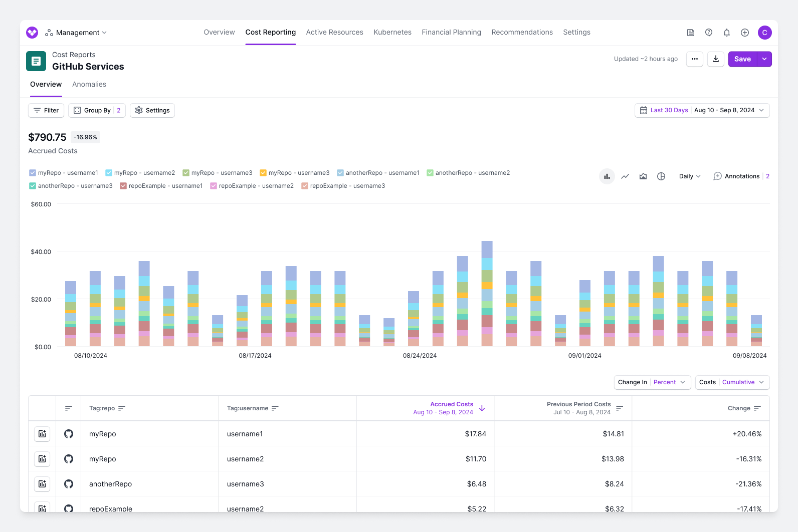Switch to the Anomalies tab
Viewport: 798px width, 532px height.
click(x=89, y=84)
